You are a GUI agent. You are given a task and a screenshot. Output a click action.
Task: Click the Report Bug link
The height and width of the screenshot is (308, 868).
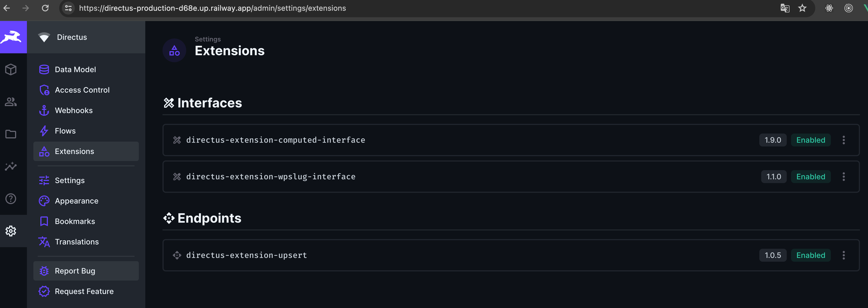pyautogui.click(x=86, y=271)
